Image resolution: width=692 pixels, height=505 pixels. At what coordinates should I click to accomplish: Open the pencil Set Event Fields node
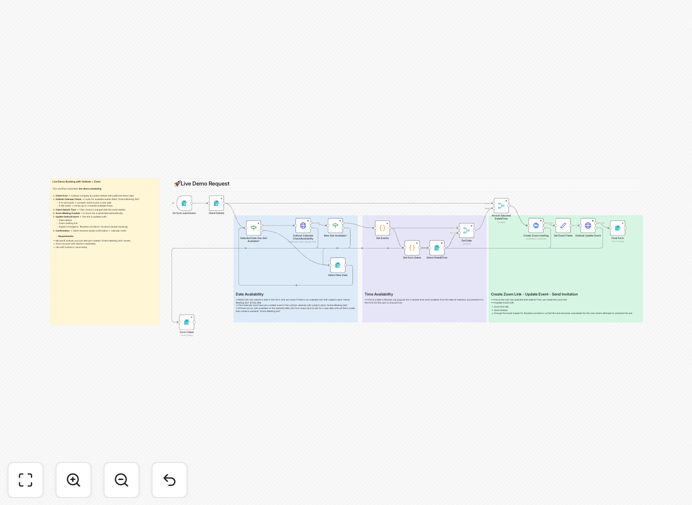(x=563, y=226)
